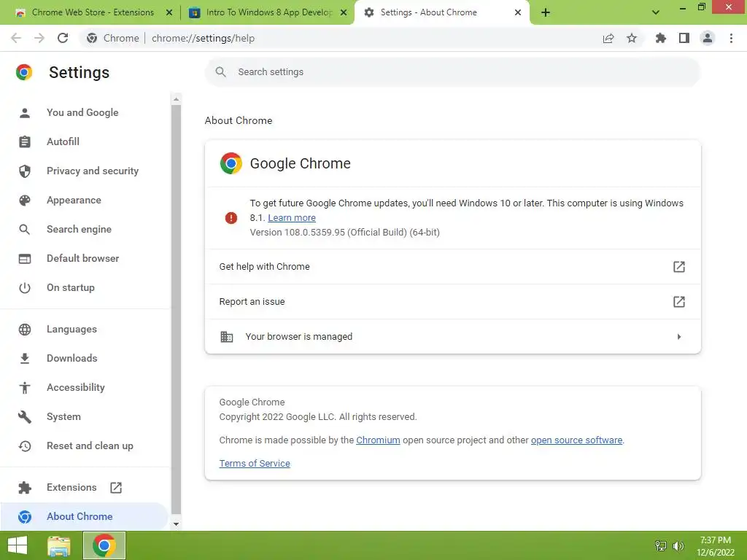Click the Report an issue external-link icon

[679, 301]
